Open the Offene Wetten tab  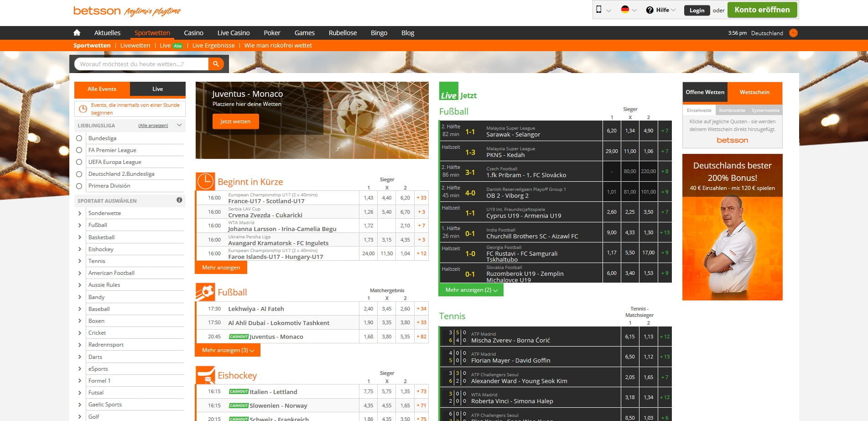(705, 92)
